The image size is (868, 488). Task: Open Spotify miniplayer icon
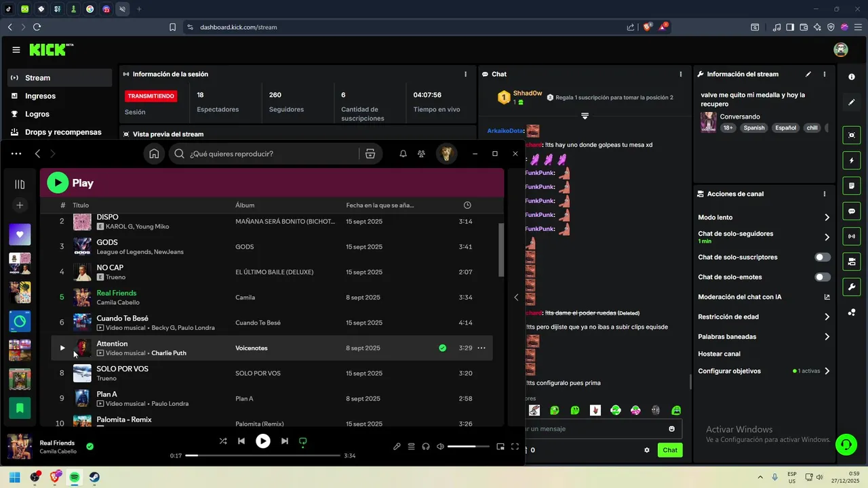[500, 447]
